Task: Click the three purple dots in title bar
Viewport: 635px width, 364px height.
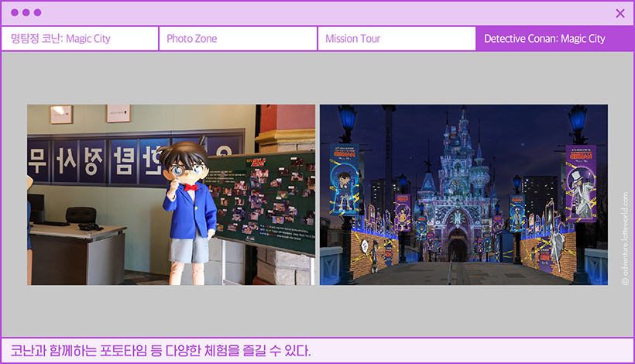Action: click(26, 12)
